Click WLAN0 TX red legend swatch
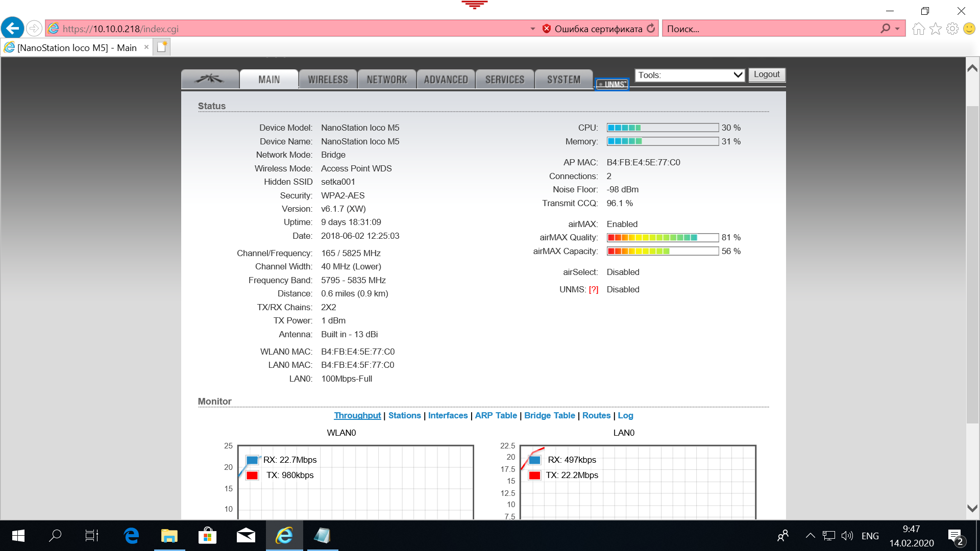The width and height of the screenshot is (980, 551). coord(252,475)
